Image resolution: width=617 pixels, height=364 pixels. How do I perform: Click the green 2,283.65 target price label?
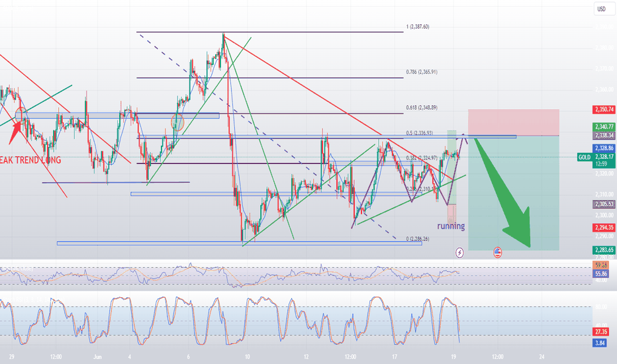pyautogui.click(x=604, y=250)
